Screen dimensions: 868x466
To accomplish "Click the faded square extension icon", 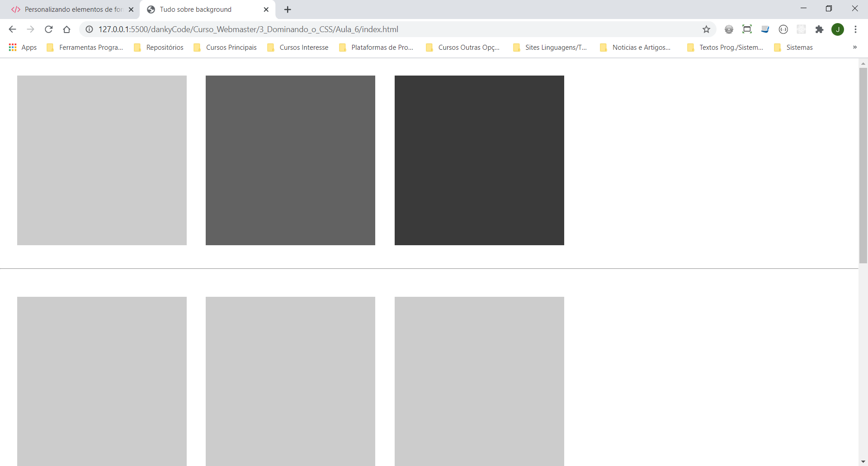I will [x=801, y=29].
